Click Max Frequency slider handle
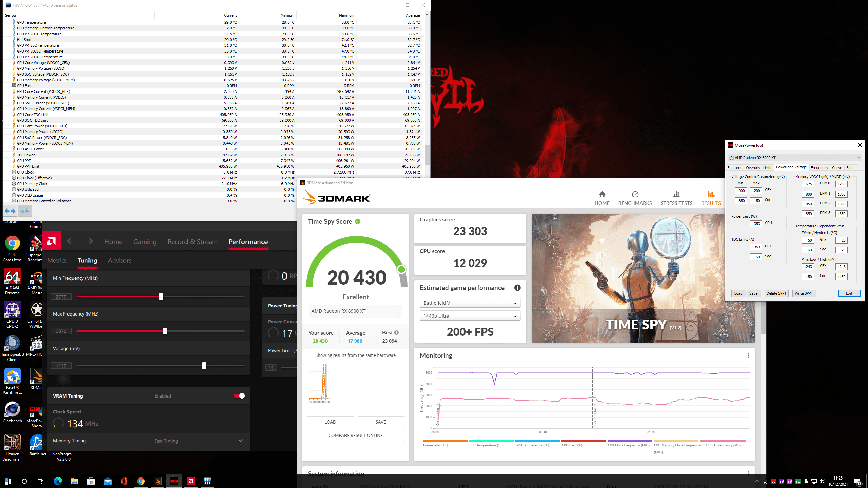 pos(165,331)
